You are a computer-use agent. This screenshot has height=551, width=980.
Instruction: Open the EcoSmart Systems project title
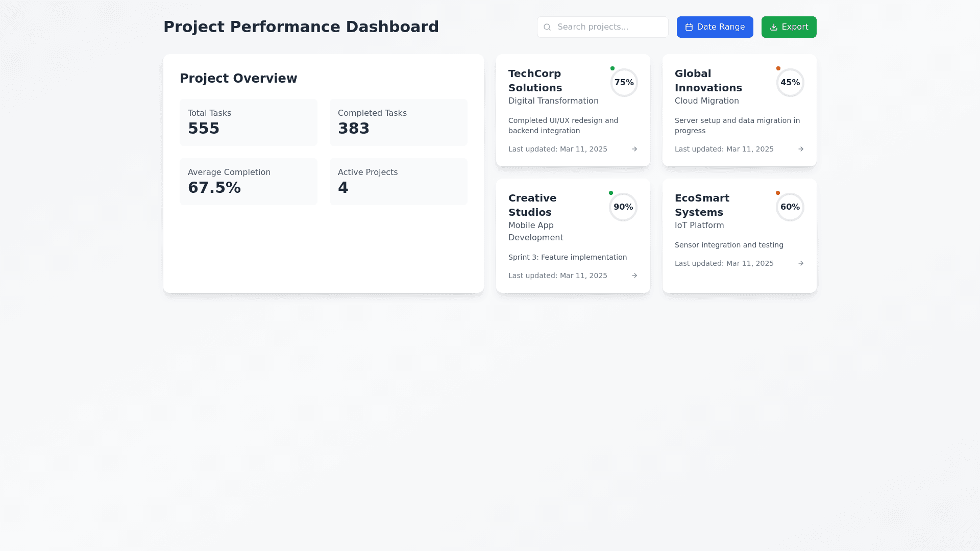702,205
